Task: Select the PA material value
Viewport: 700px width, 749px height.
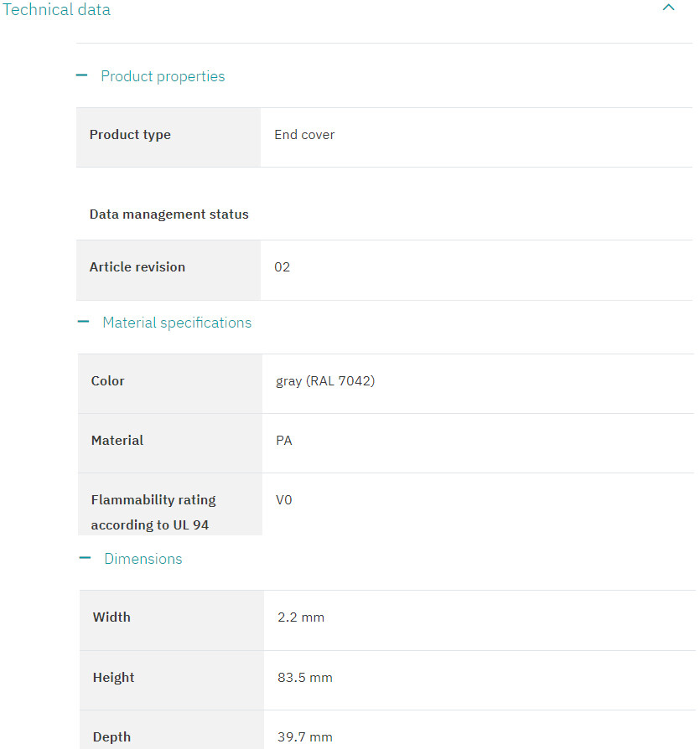Action: (284, 441)
